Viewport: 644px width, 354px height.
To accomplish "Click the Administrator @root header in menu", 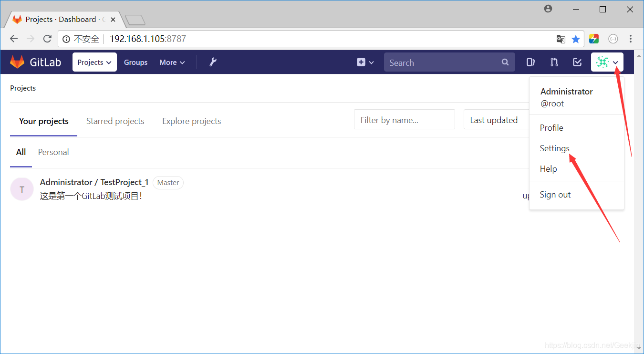I will (566, 97).
